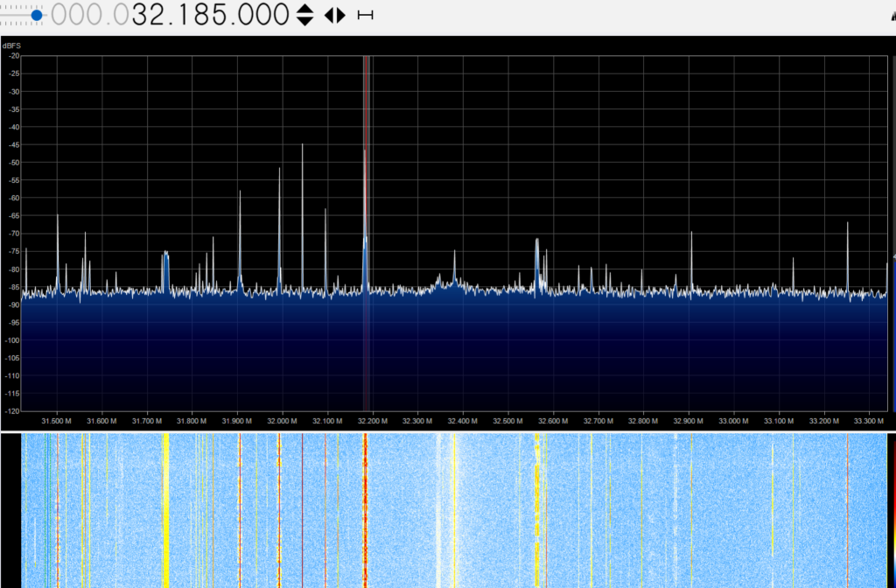Click the wide yellow band in the waterfall
Screen dimensions: 896x588
pos(165,507)
